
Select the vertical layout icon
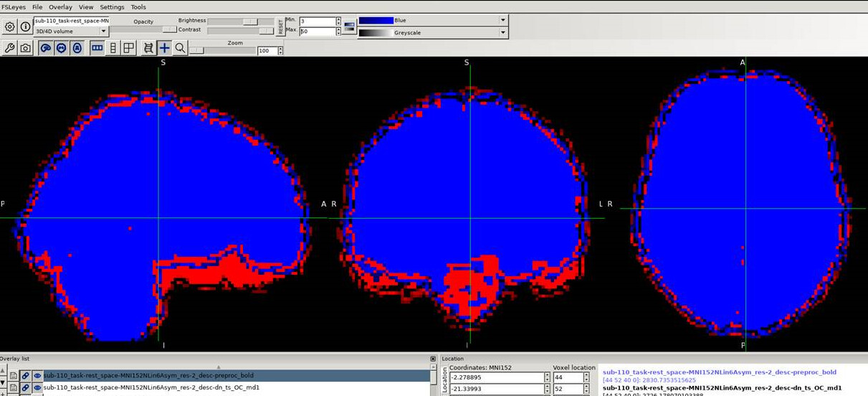pyautogui.click(x=113, y=48)
